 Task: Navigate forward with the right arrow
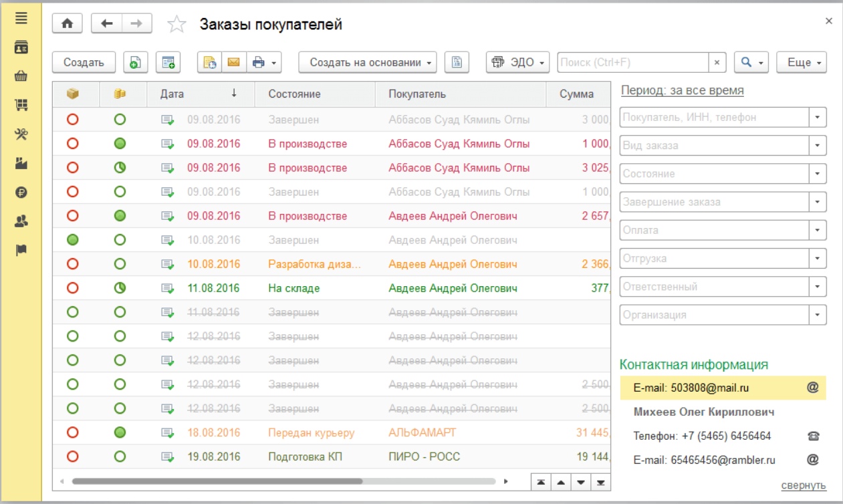point(136,23)
